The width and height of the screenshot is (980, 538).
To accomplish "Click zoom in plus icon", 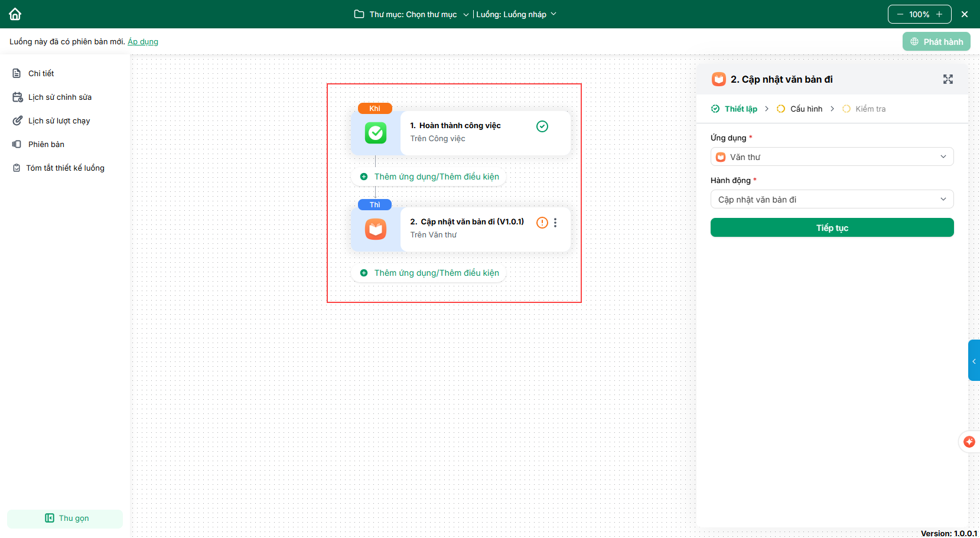I will (x=939, y=14).
